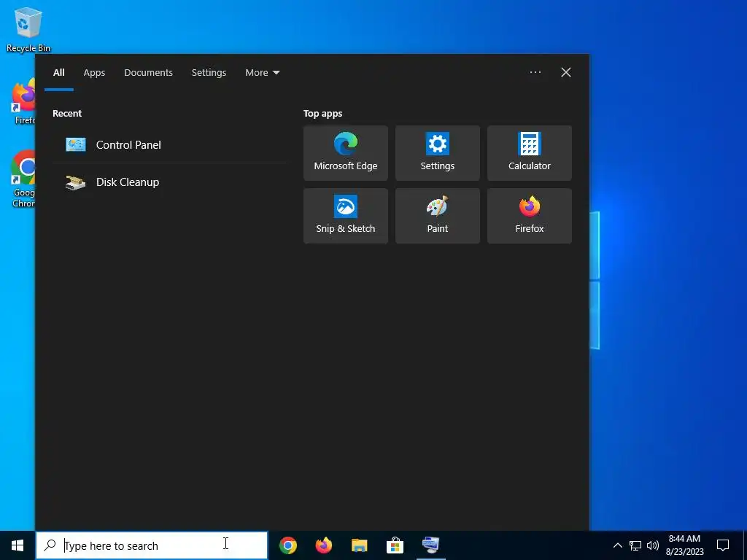
Task: Open Control Panel from Recent list
Action: click(x=169, y=145)
